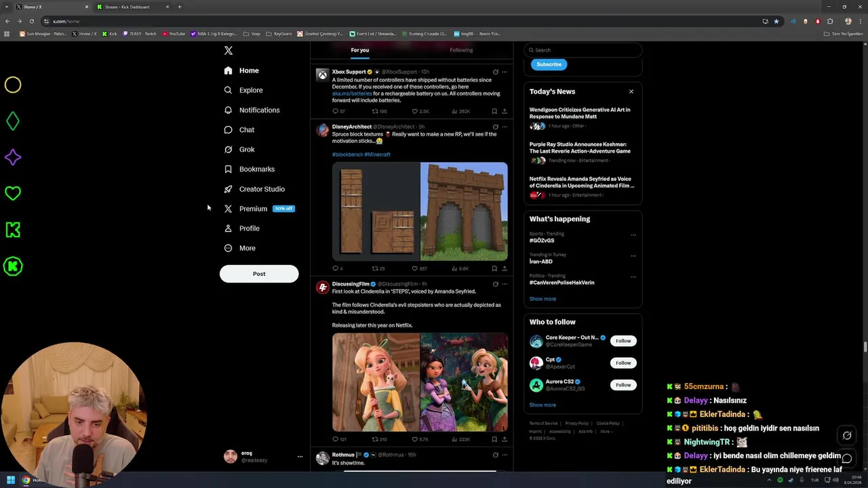
Task: Open more options on Rothmus post
Action: [x=505, y=455]
